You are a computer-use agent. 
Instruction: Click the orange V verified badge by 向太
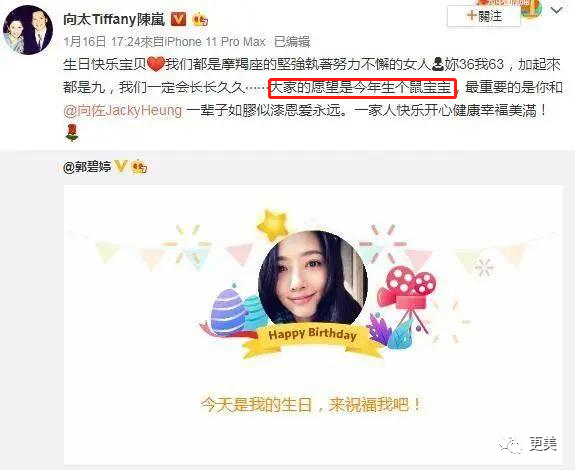tap(179, 19)
